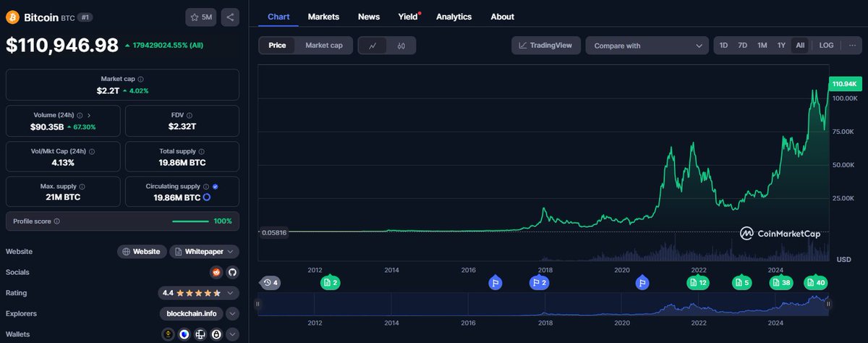
Task: Open the Markets tab
Action: [323, 17]
